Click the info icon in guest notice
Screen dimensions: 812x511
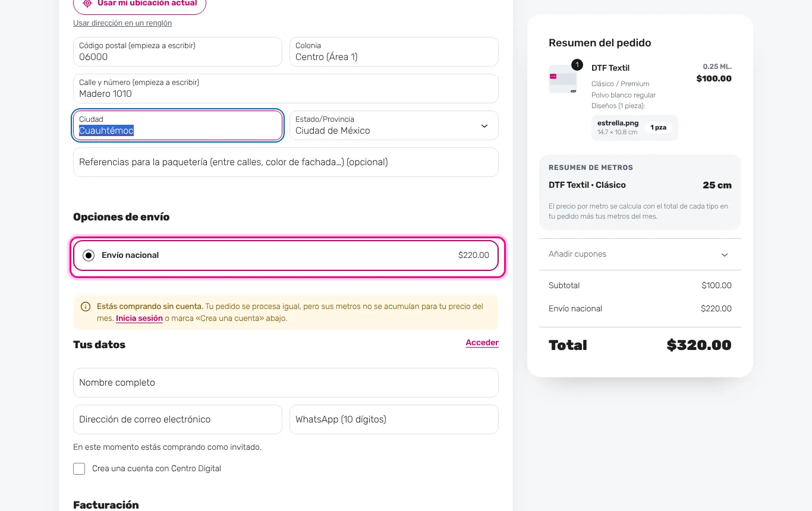tap(86, 307)
